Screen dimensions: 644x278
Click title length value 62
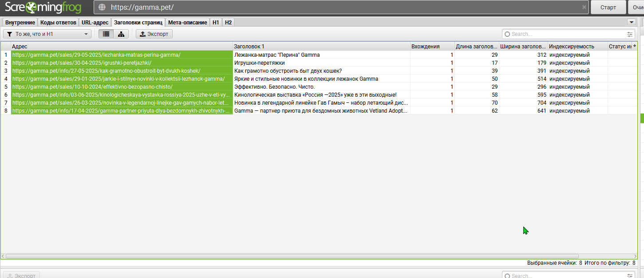point(494,110)
